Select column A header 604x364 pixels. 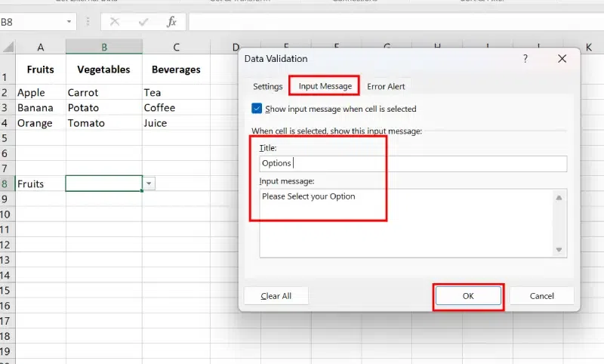[41, 47]
